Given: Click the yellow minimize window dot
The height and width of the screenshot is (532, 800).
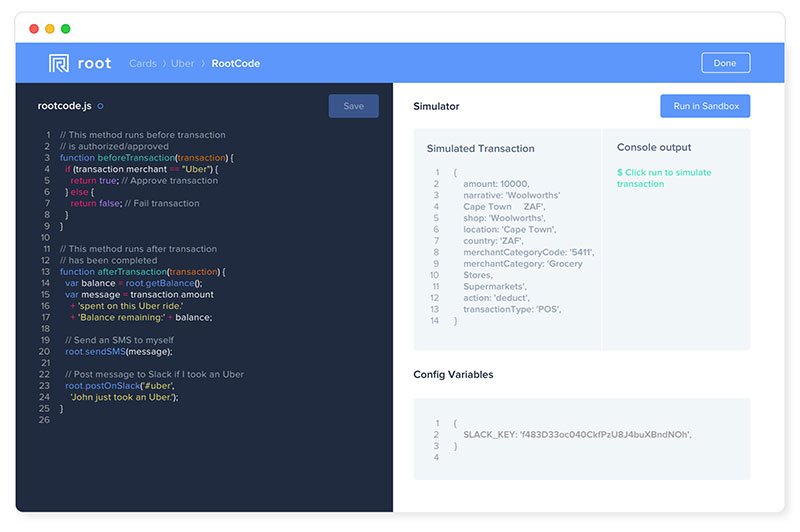Looking at the screenshot, I should click(50, 29).
